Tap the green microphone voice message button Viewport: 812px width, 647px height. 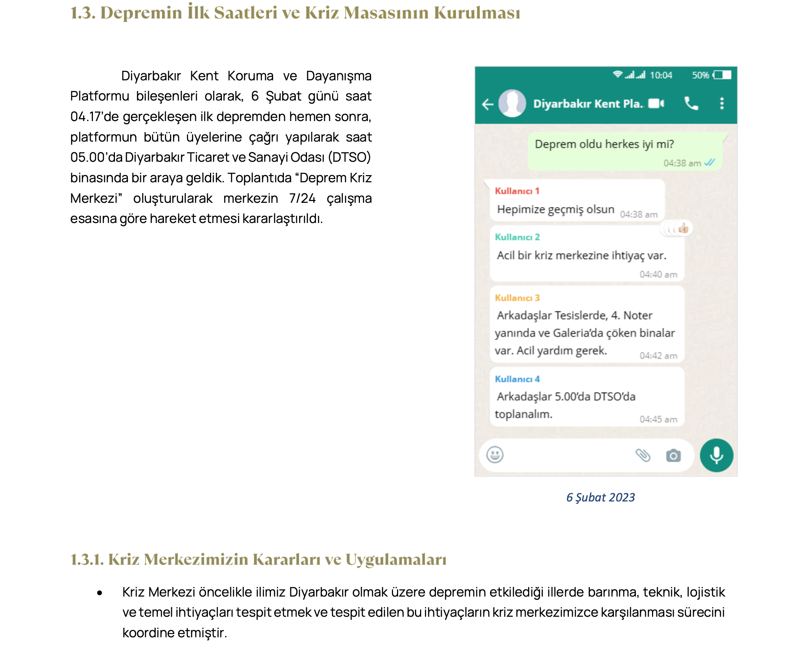click(716, 455)
